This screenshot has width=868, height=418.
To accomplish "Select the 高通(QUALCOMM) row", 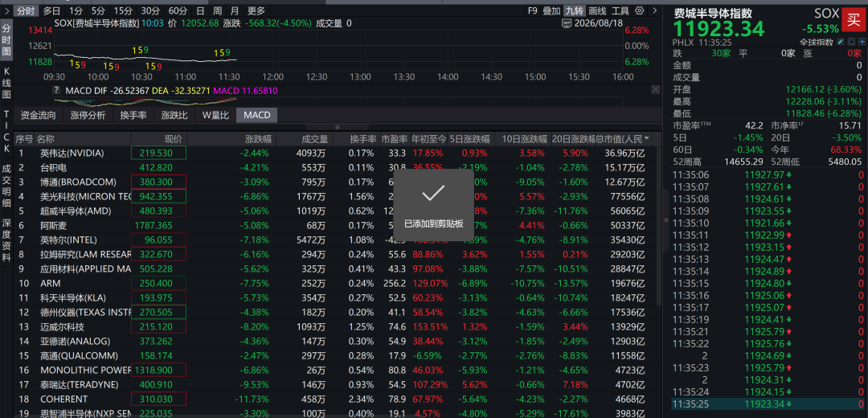I will [x=337, y=355].
